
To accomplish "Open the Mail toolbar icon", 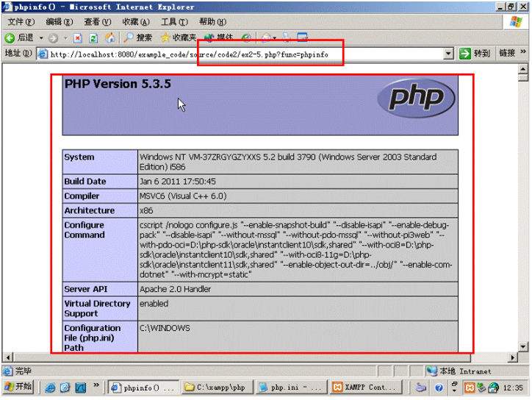I will (x=266, y=38).
